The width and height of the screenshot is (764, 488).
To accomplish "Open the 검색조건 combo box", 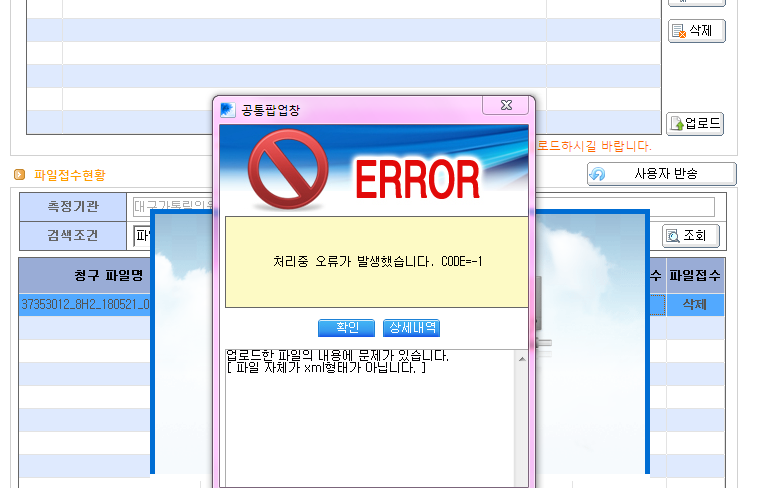I will (x=142, y=236).
